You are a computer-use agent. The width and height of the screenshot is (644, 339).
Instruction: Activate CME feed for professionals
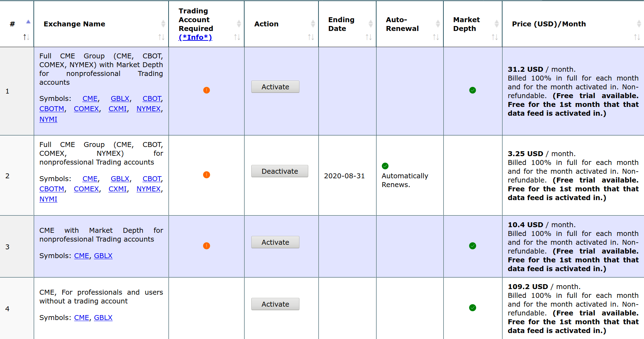(x=275, y=304)
